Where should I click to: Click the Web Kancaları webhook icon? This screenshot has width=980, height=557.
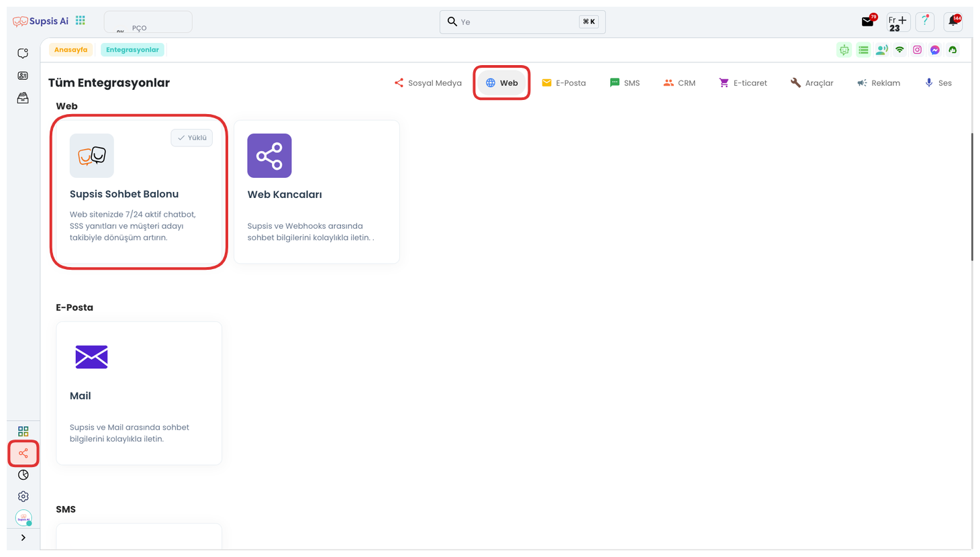coord(269,156)
